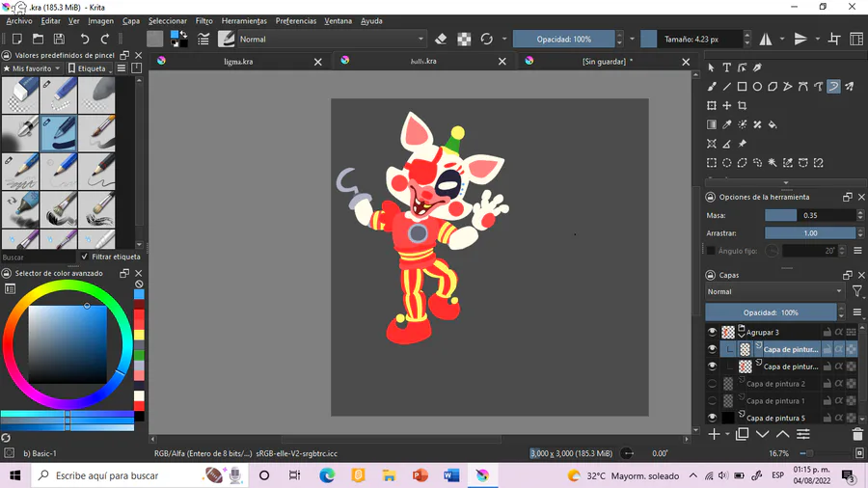Choose the selected blue ink pen preset
The image size is (868, 488).
59,133
